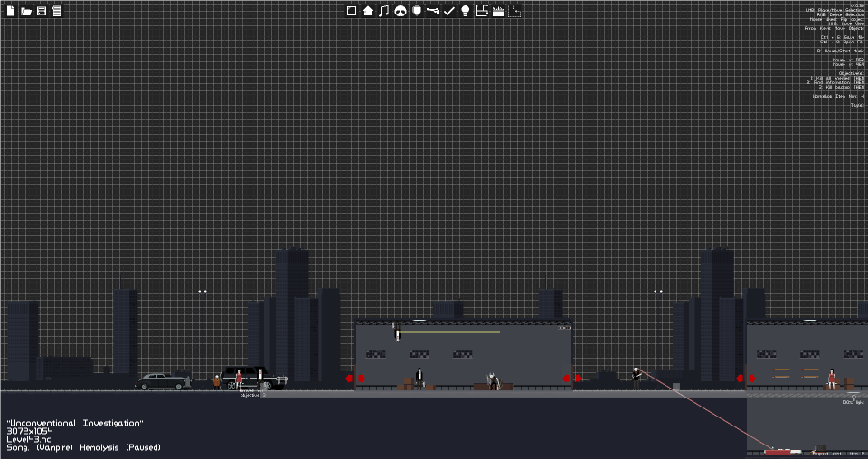Open the checkmark objectives tool
The image size is (868, 459).
pos(449,11)
